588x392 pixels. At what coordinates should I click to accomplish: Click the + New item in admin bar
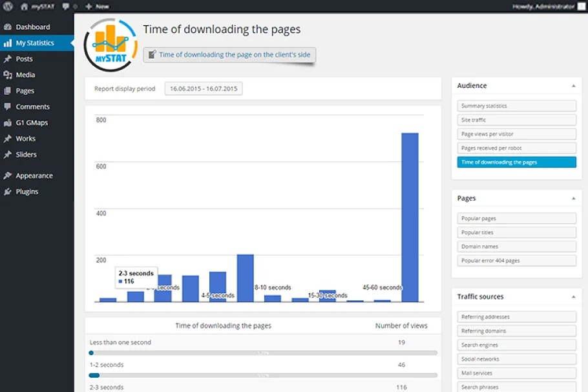pyautogui.click(x=97, y=6)
